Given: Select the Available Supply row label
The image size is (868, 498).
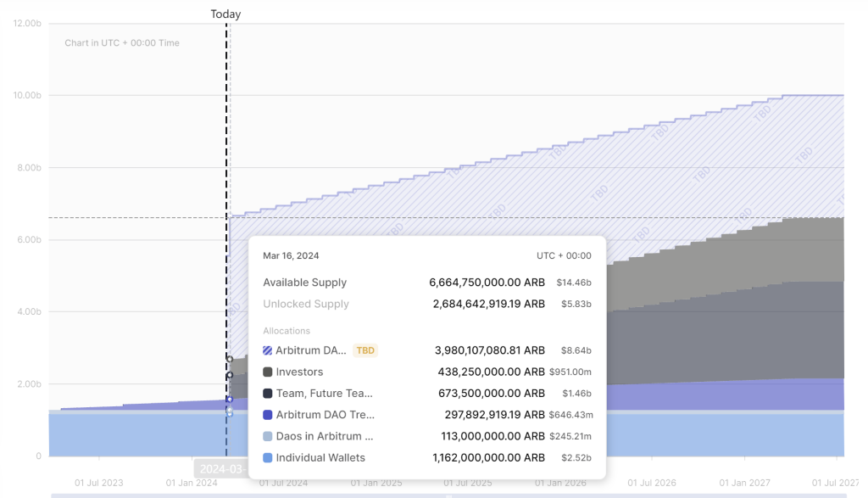Looking at the screenshot, I should [304, 283].
